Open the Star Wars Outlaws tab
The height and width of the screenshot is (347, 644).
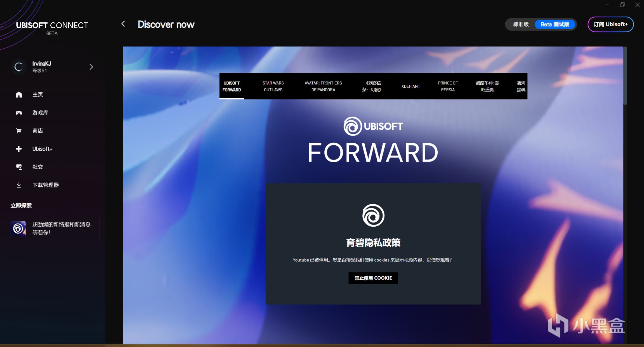click(x=273, y=86)
